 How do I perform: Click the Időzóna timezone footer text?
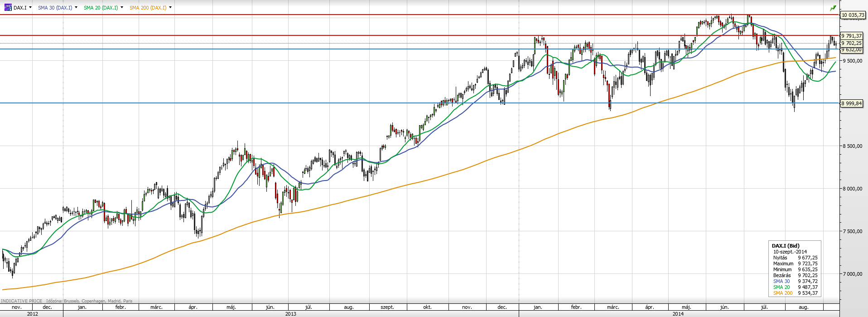[89, 301]
